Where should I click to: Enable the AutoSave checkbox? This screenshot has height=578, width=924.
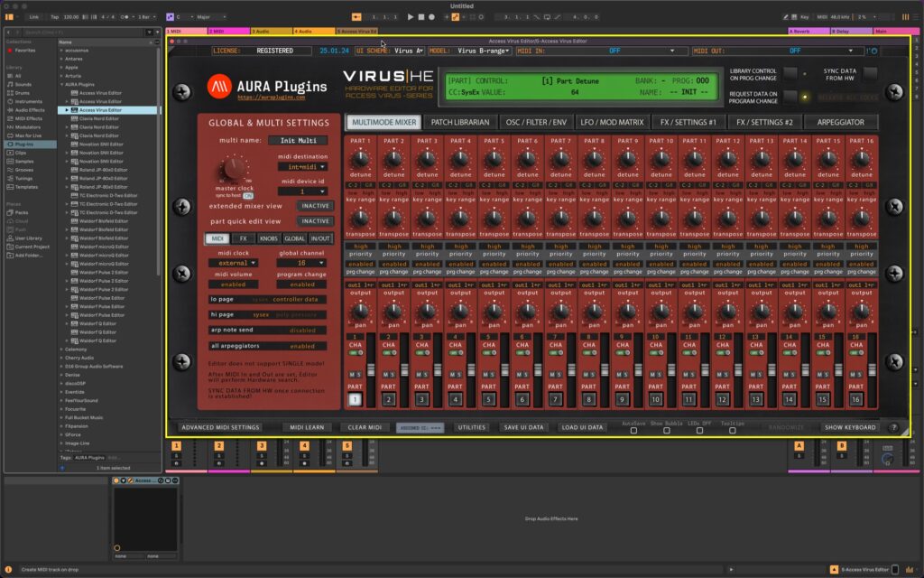[x=633, y=432]
